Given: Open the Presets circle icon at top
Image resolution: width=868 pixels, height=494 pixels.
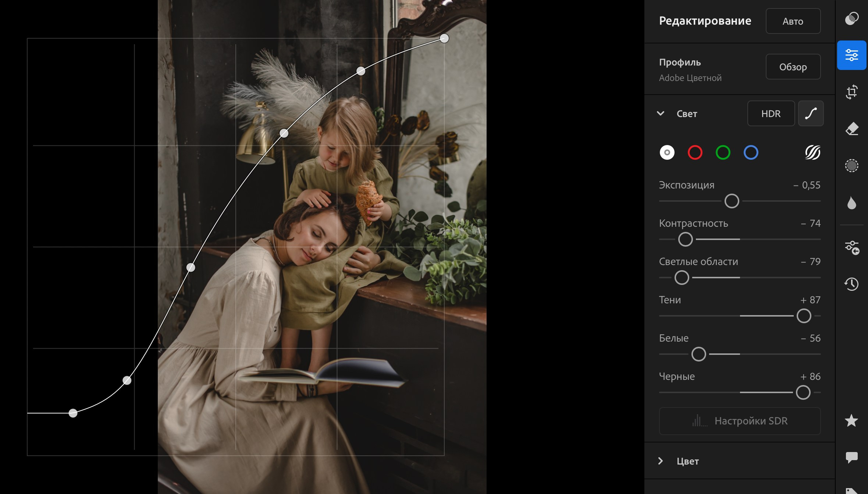Looking at the screenshot, I should click(851, 18).
